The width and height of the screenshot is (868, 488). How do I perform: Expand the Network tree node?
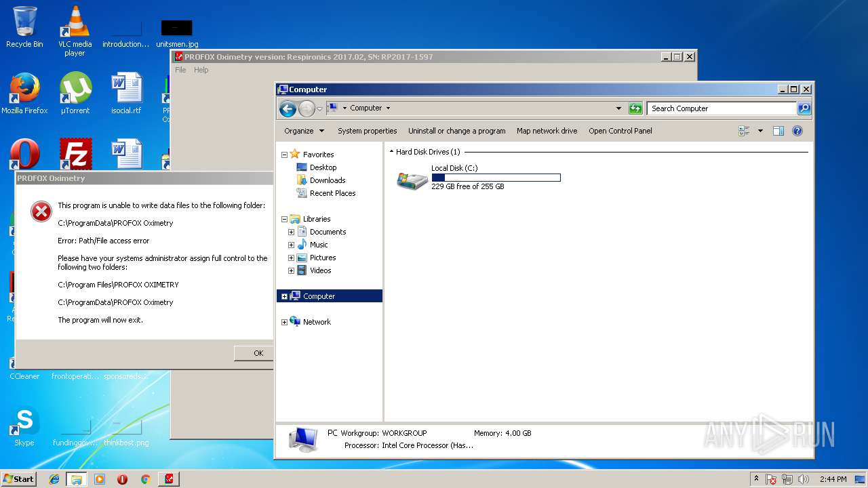(x=284, y=322)
